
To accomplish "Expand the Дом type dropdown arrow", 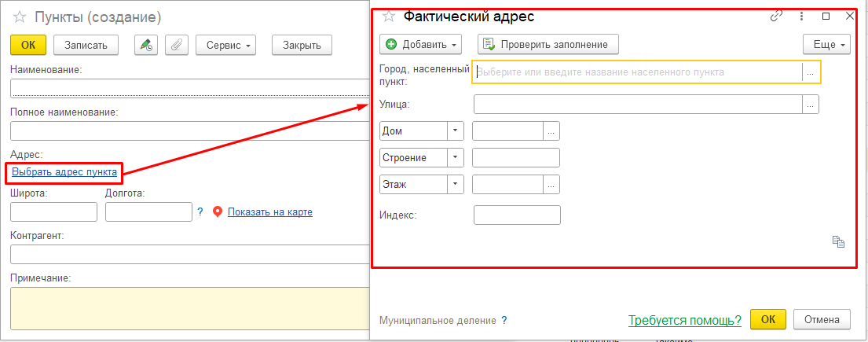I will pyautogui.click(x=456, y=131).
